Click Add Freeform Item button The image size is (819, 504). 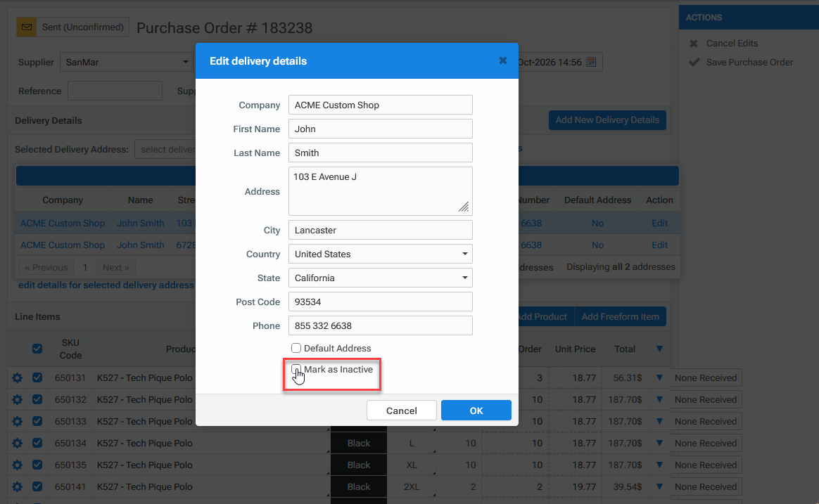click(620, 317)
